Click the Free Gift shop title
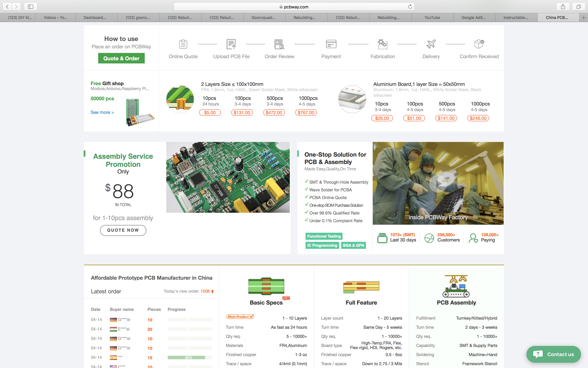 point(107,83)
